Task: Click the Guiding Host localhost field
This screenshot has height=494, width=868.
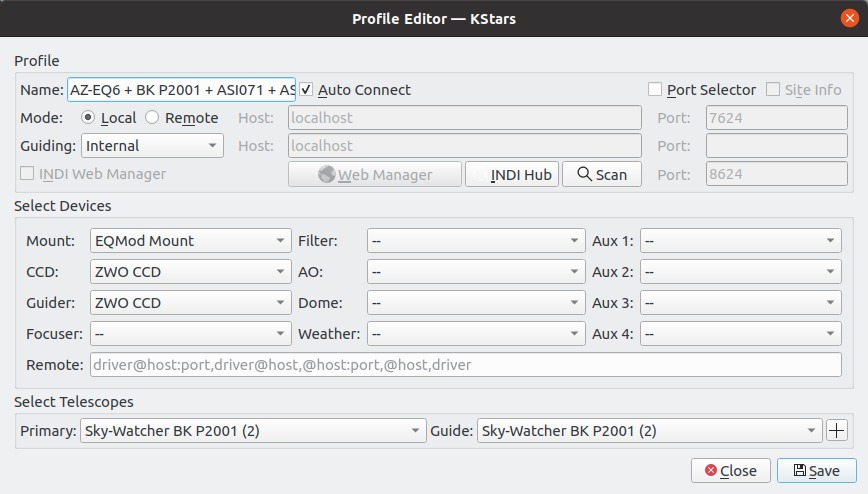Action: click(x=464, y=146)
